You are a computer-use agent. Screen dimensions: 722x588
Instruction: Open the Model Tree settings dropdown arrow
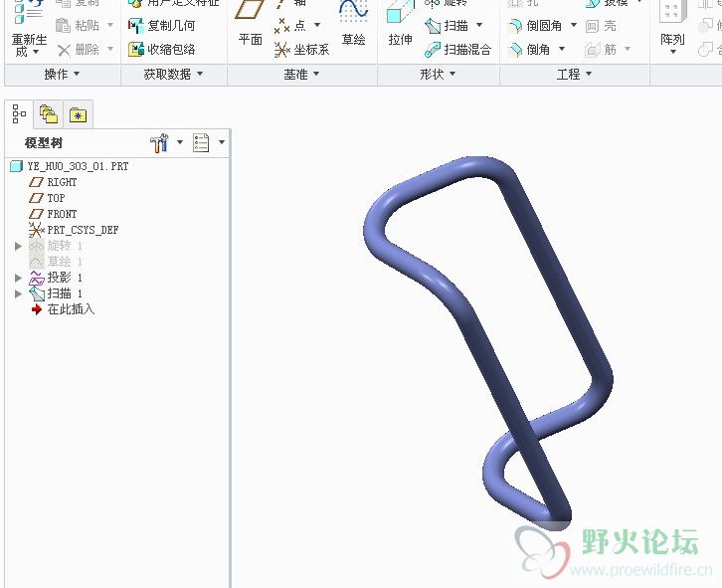tap(180, 142)
